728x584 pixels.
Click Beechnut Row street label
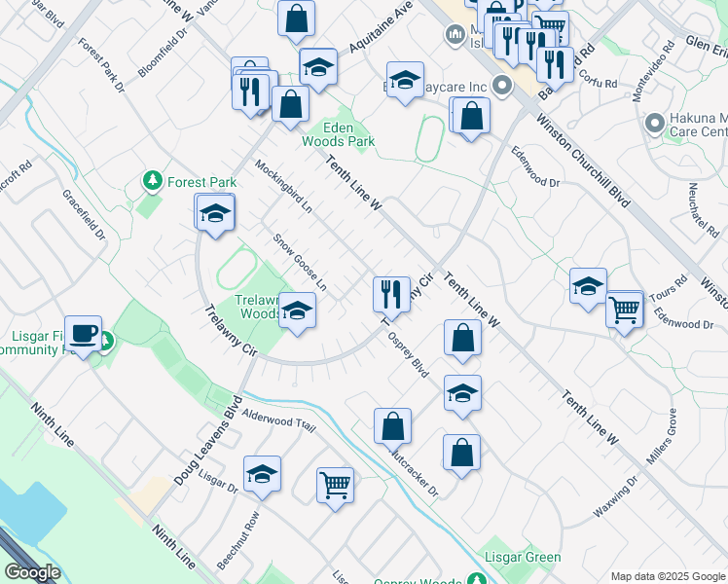(x=238, y=541)
